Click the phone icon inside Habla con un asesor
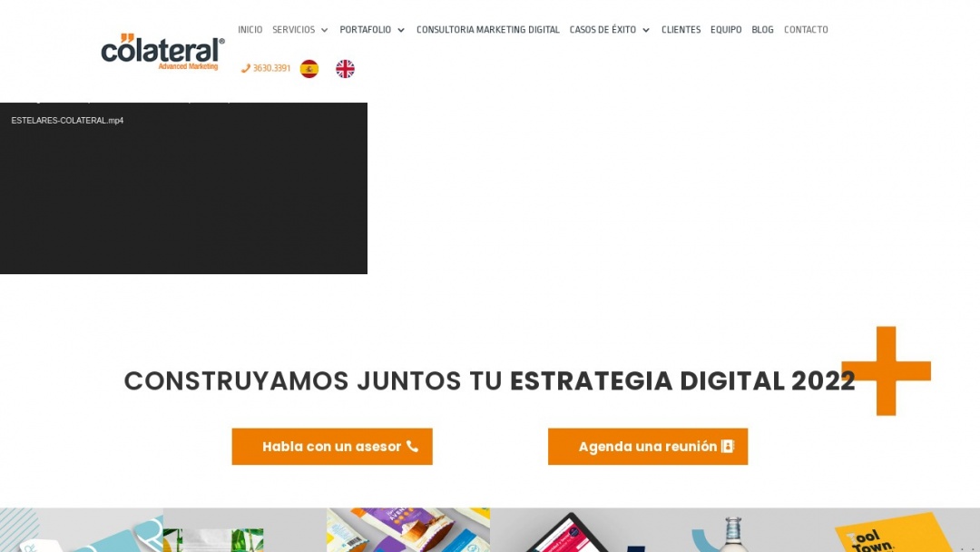 click(413, 446)
